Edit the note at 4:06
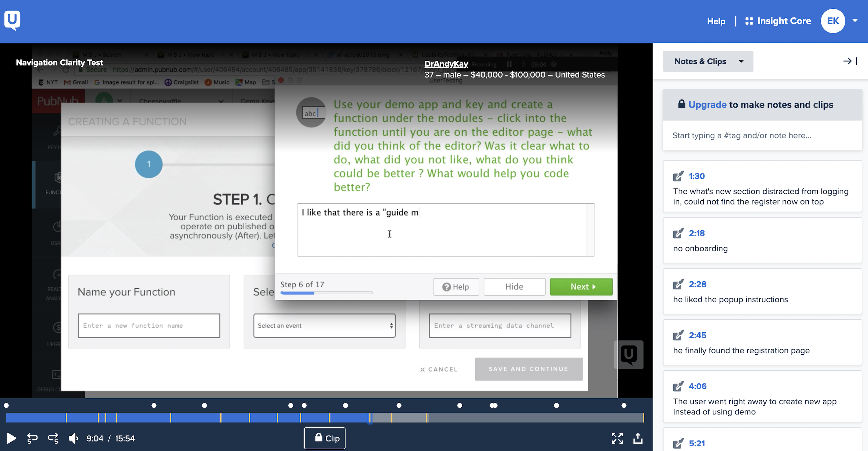 click(x=678, y=386)
